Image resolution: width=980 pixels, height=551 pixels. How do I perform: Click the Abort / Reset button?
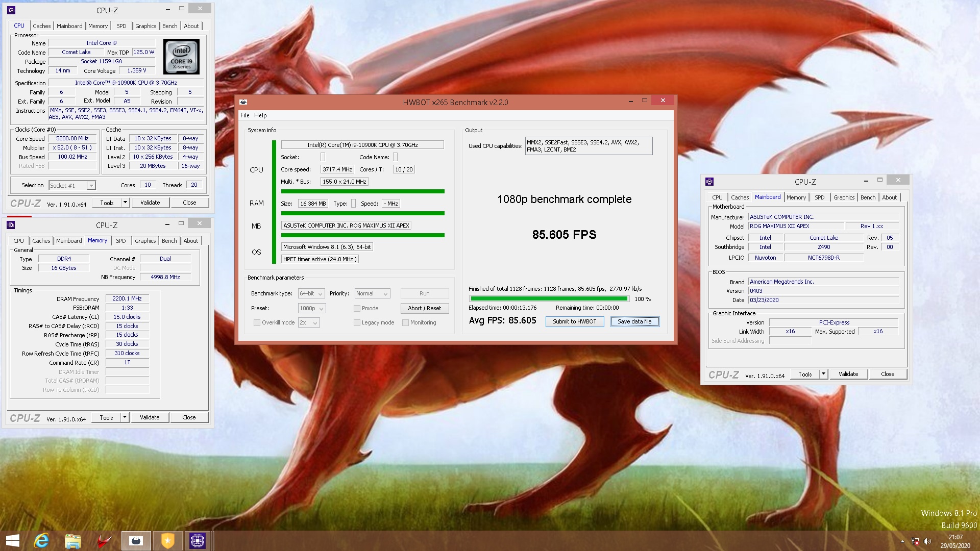424,308
